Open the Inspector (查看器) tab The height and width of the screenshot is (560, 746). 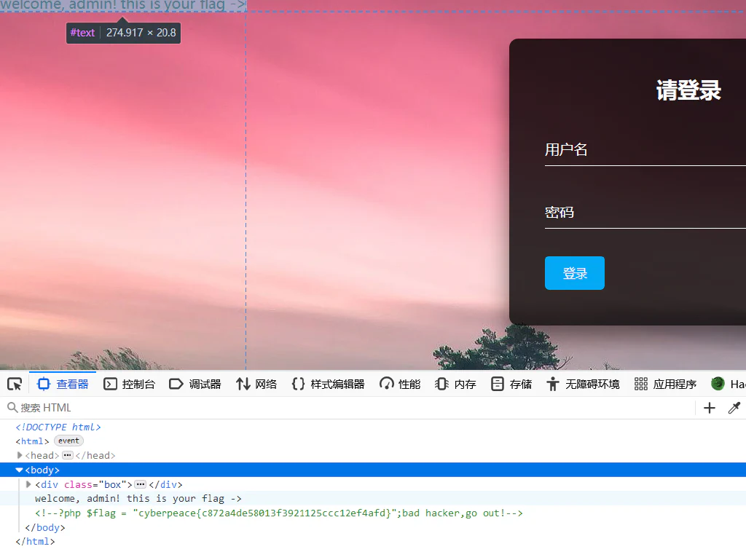[63, 384]
